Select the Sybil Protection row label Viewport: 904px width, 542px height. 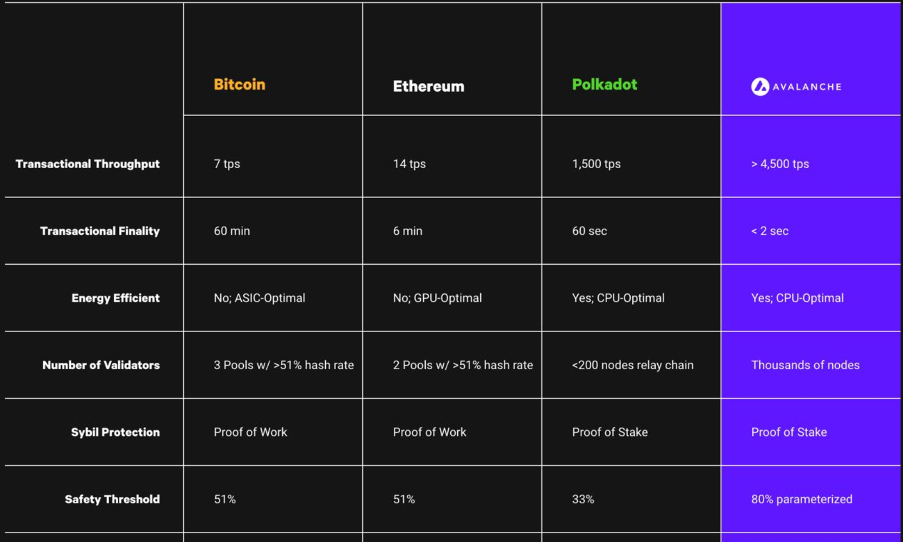[115, 432]
